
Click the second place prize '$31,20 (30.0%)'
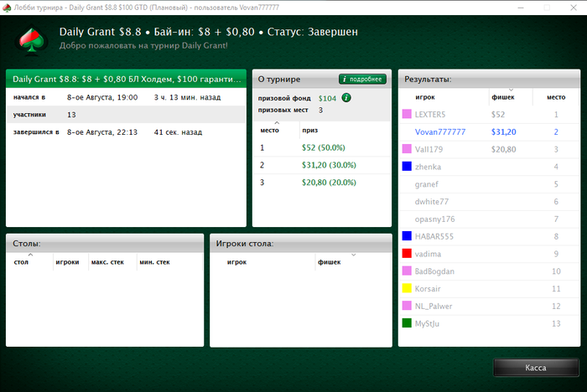(329, 165)
